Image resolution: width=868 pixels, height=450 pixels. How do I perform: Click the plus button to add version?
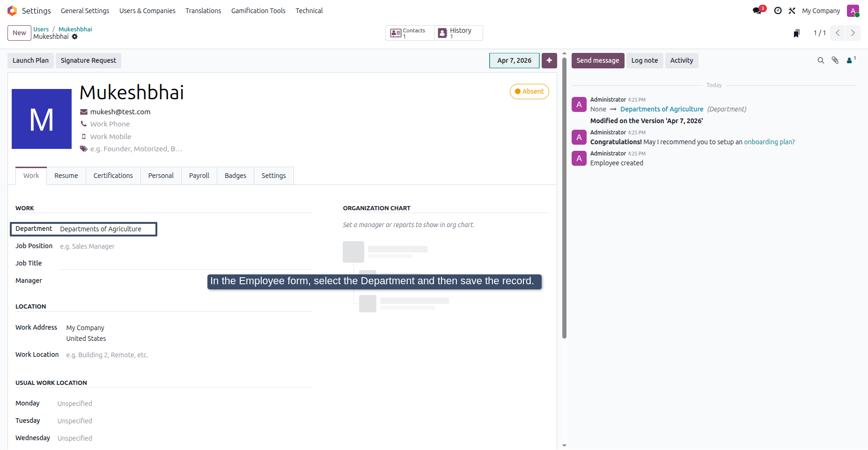[x=549, y=60]
